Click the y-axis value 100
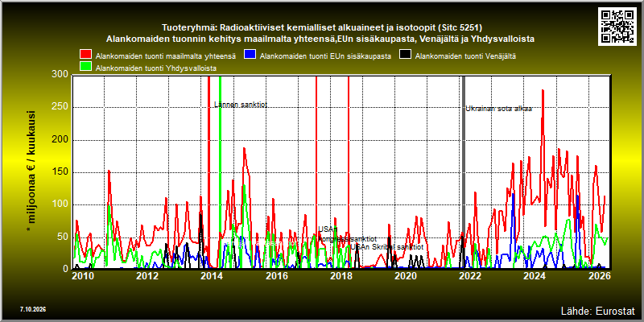The width and height of the screenshot is (644, 322). tap(60, 204)
